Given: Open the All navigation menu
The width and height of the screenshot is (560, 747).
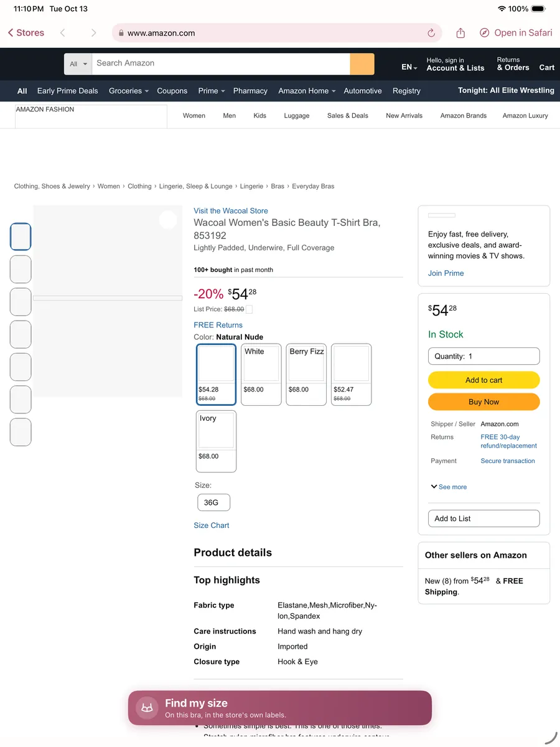Looking at the screenshot, I should click(22, 91).
